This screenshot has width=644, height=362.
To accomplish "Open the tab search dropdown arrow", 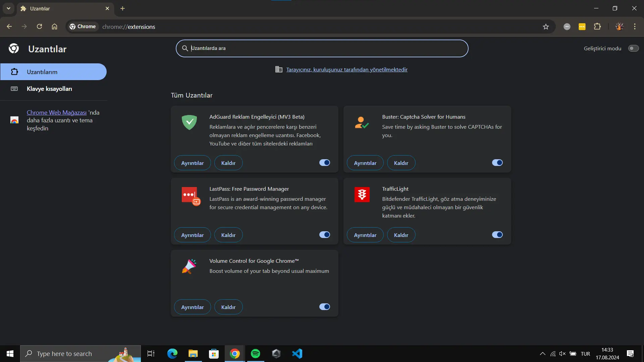I will [8, 8].
